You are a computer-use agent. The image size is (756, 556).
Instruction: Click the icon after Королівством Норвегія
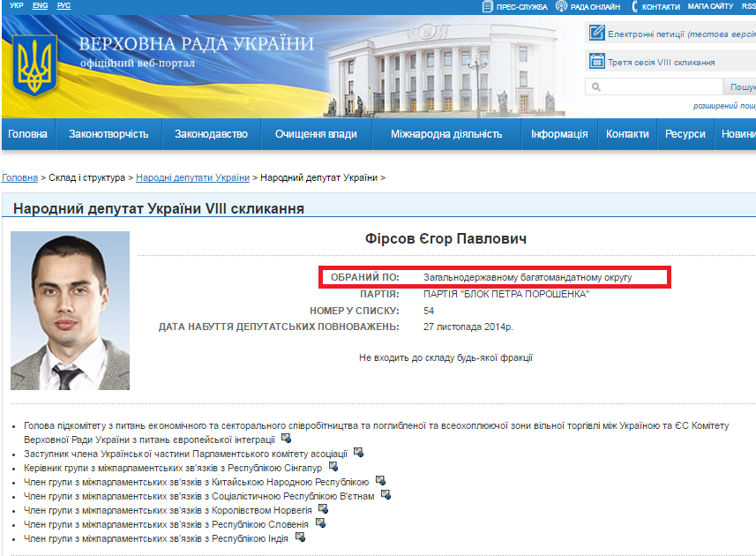coord(323,509)
